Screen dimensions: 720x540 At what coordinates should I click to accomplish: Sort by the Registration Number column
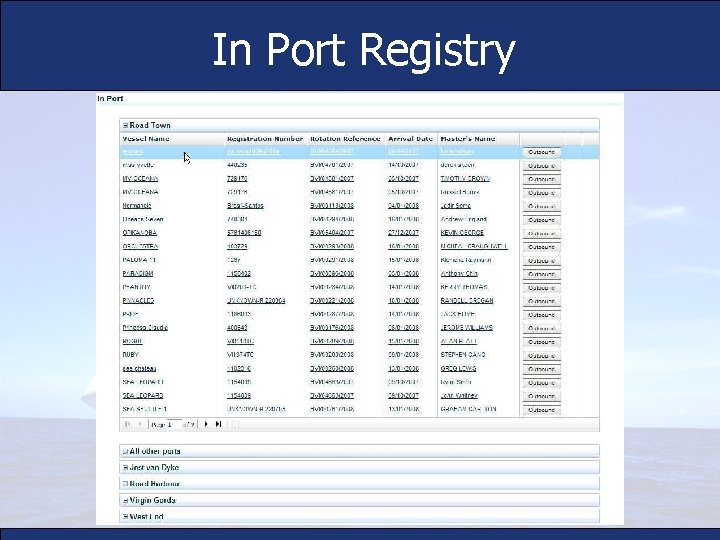click(x=265, y=139)
